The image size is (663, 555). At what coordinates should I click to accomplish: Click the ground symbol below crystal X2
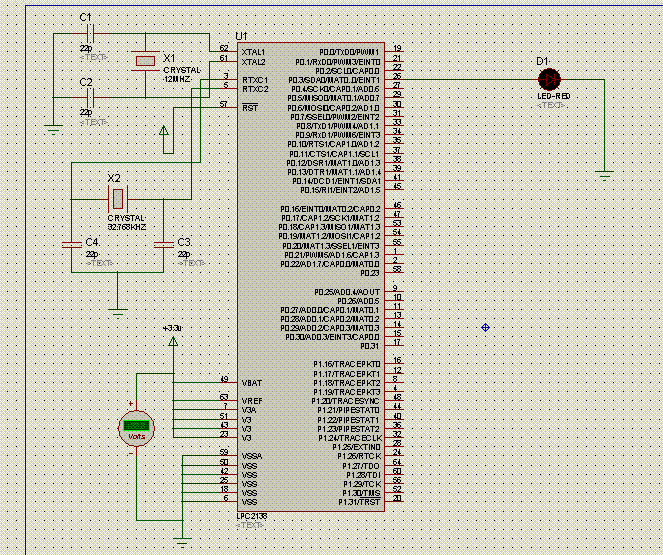point(117,305)
